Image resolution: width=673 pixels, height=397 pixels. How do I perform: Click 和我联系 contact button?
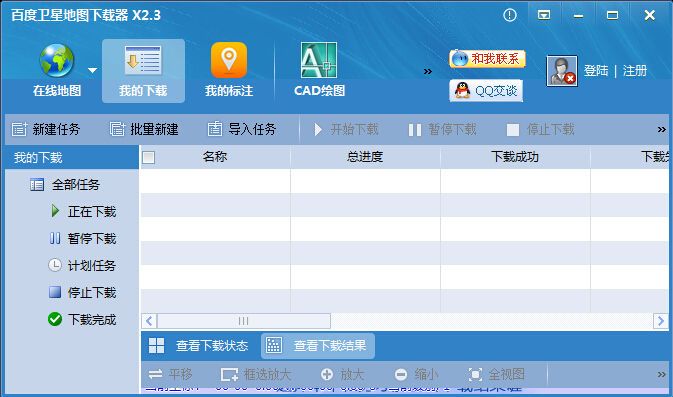click(x=487, y=58)
